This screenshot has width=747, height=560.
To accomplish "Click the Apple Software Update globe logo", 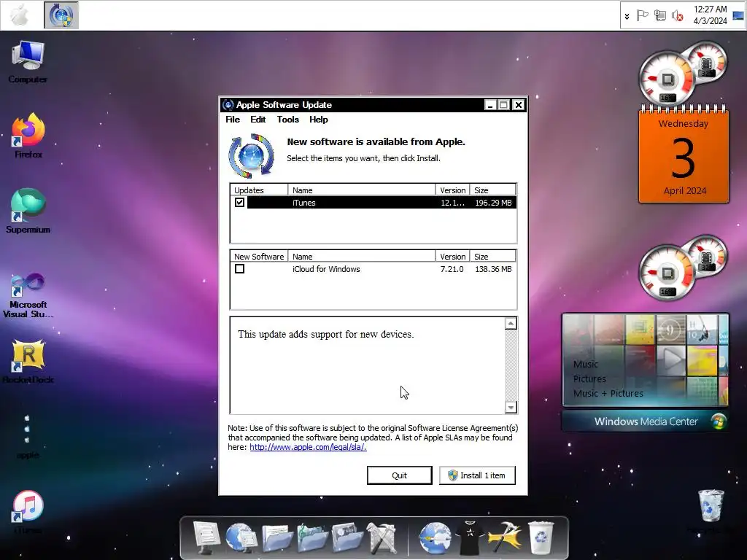I will point(251,155).
